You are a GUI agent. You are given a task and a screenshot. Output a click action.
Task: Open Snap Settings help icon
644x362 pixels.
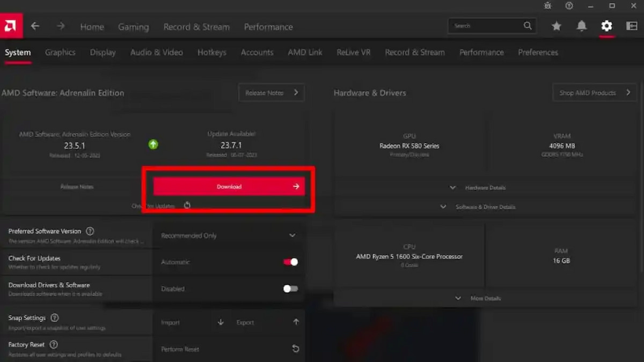55,317
